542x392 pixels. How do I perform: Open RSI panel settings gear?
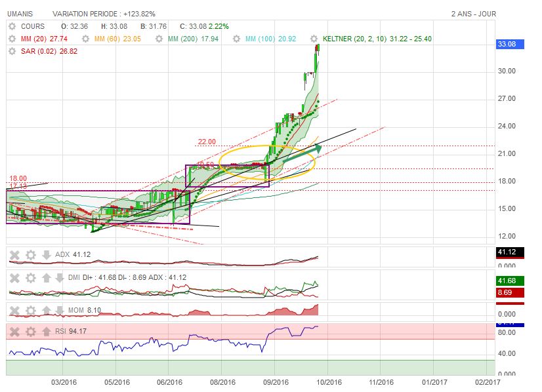pyautogui.click(x=31, y=332)
